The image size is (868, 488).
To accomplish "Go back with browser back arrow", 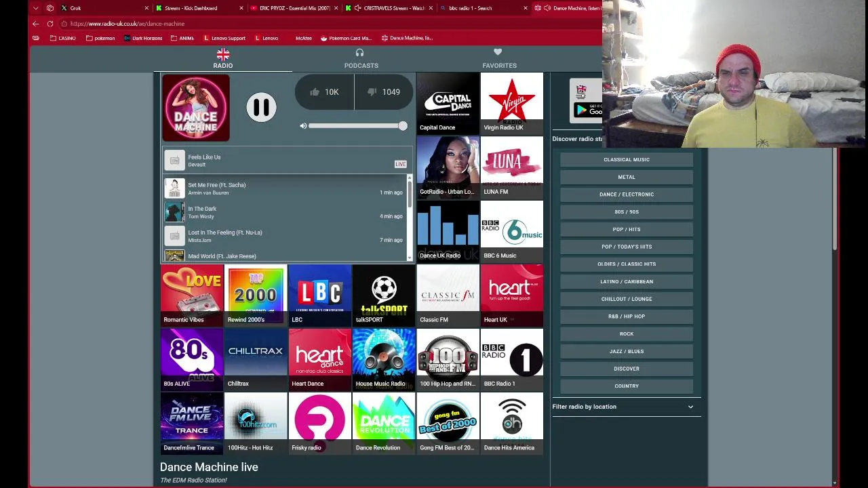I will [36, 24].
